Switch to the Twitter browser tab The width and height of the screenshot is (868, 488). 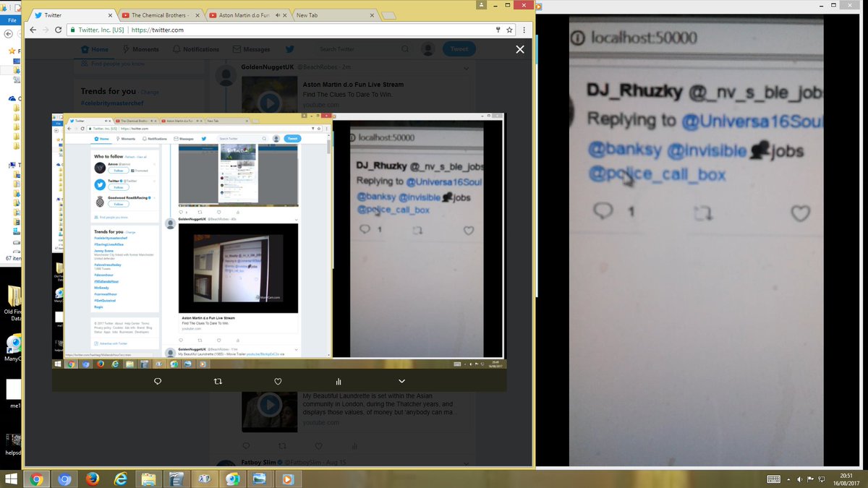69,14
